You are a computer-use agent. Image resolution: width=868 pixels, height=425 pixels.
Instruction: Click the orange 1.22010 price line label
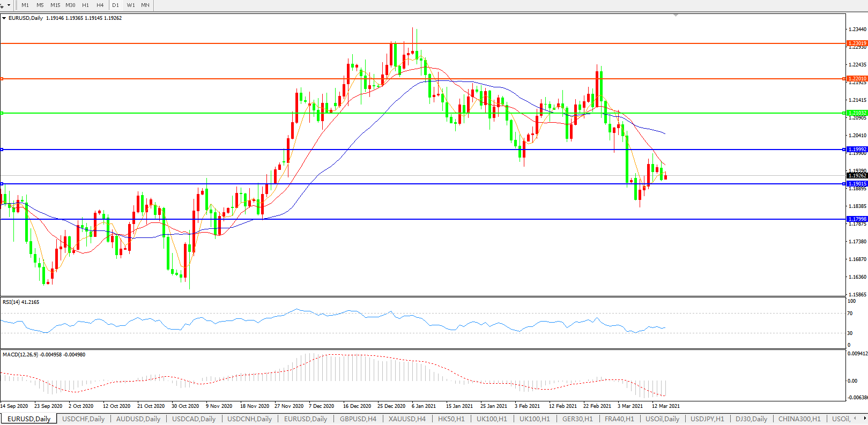tap(857, 79)
